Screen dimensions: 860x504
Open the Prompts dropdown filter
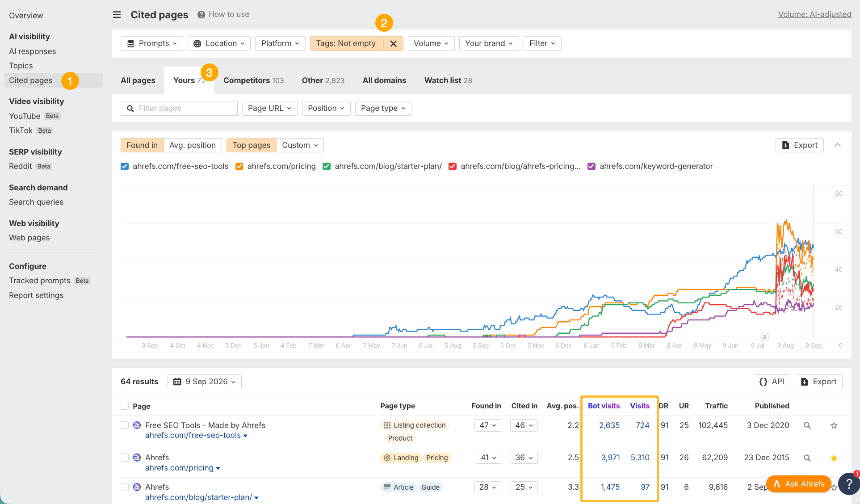click(x=152, y=43)
